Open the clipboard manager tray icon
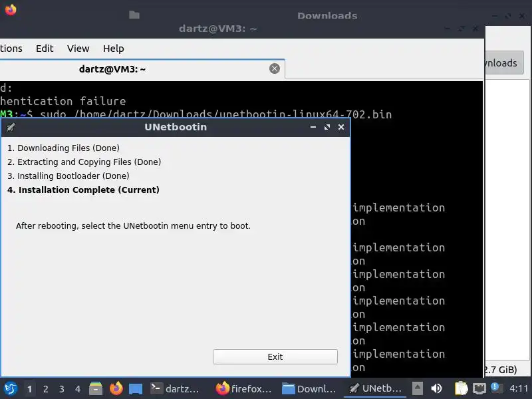This screenshot has height=399, width=532. (x=461, y=388)
